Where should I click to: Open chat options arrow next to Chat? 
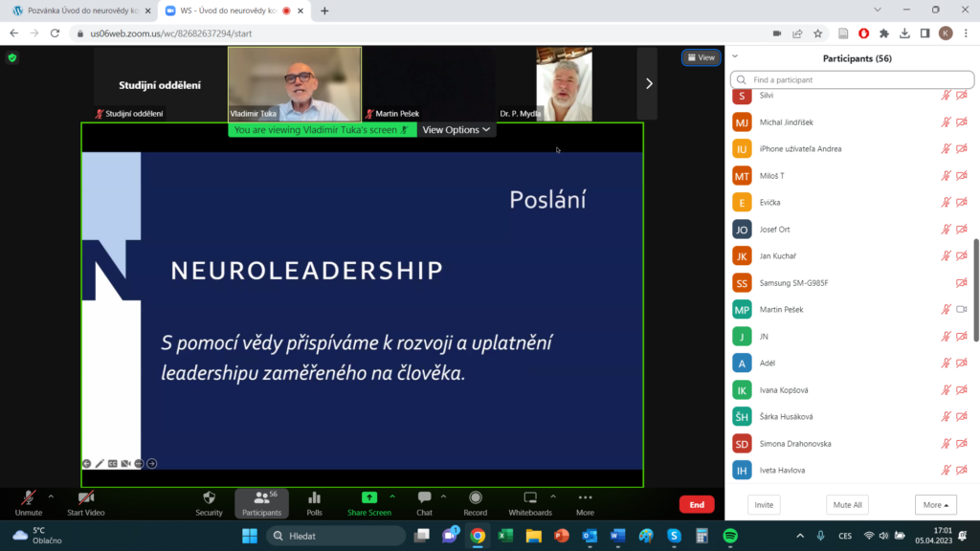coord(444,496)
